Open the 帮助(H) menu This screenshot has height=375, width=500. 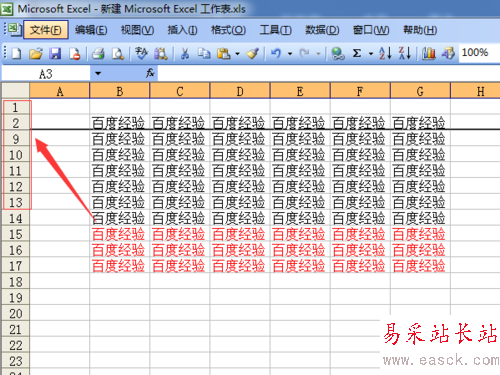click(420, 30)
